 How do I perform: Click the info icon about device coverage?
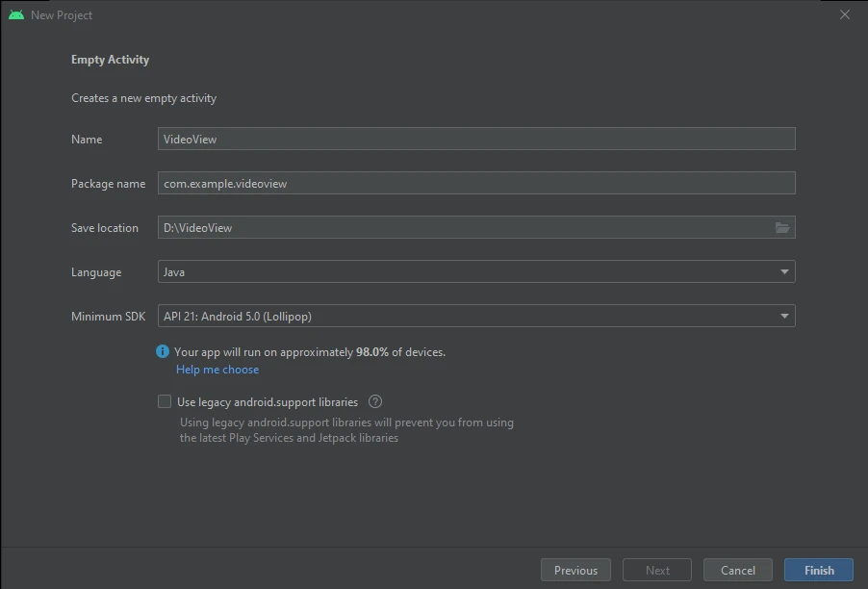coord(162,351)
